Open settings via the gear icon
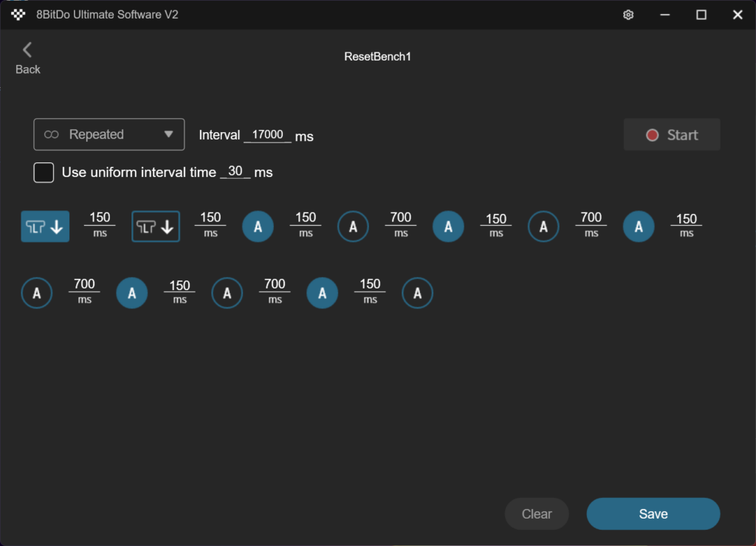This screenshot has height=546, width=756. 628,15
